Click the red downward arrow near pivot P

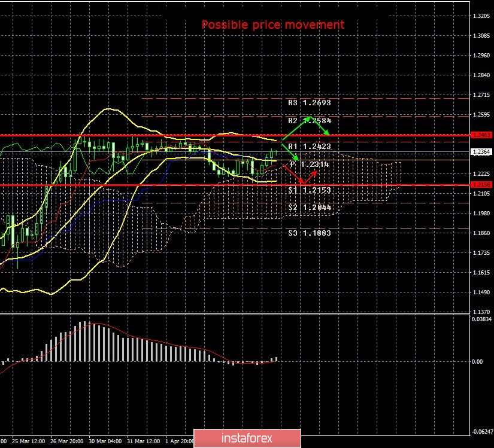pyautogui.click(x=293, y=173)
